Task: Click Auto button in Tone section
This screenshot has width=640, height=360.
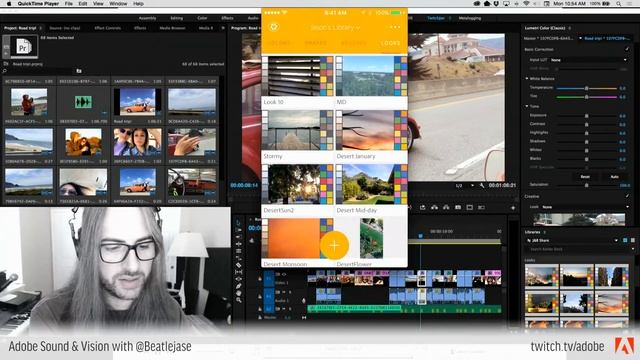Action: pos(615,177)
